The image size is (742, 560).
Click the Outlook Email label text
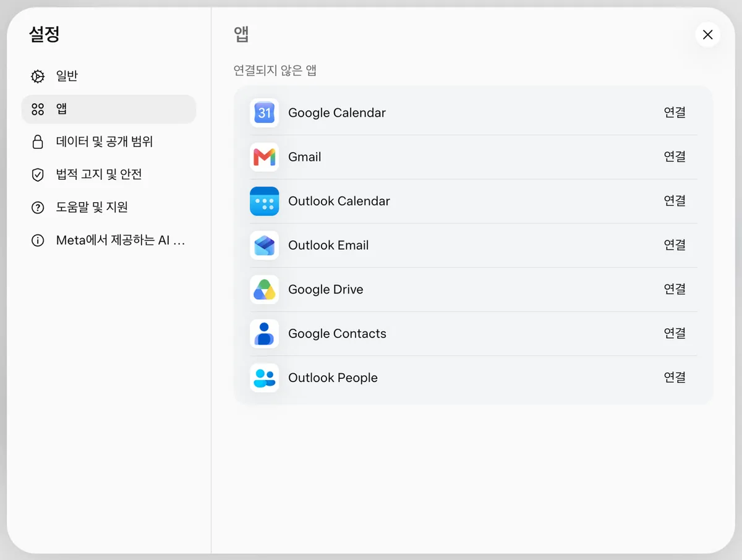[328, 245]
